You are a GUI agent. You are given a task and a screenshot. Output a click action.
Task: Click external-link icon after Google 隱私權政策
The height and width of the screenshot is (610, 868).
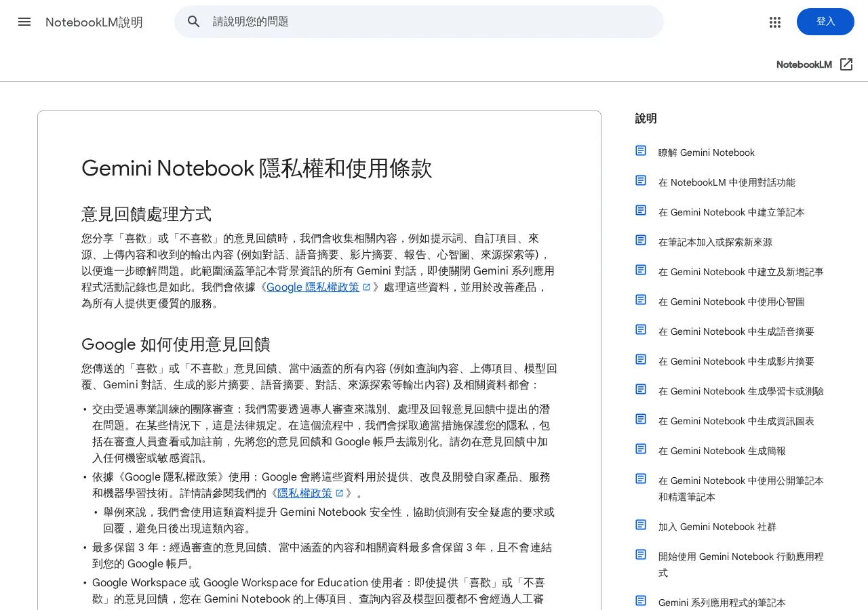point(367,287)
